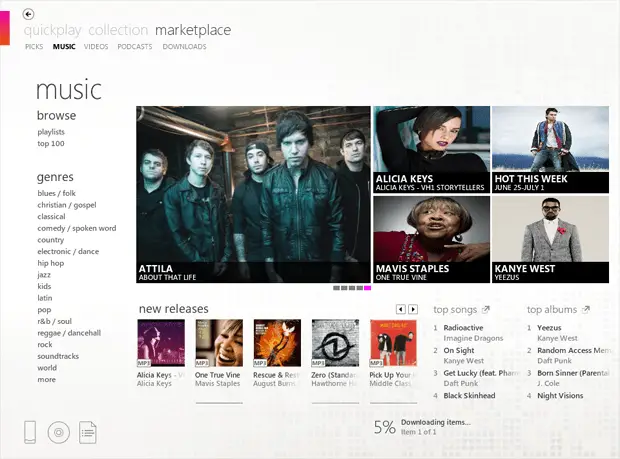Open top album Random Access Memories
The image size is (620, 459).
(574, 350)
